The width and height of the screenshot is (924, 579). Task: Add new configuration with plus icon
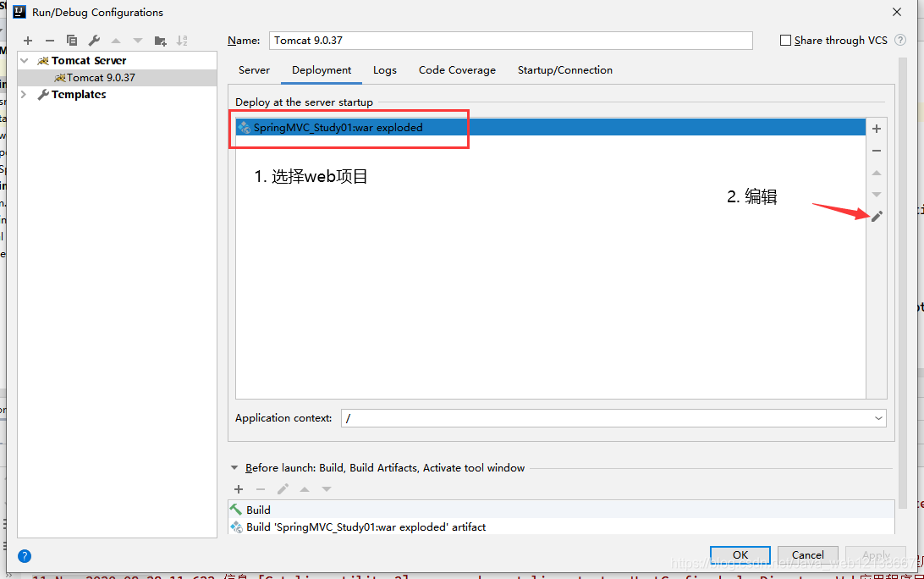[x=28, y=41]
